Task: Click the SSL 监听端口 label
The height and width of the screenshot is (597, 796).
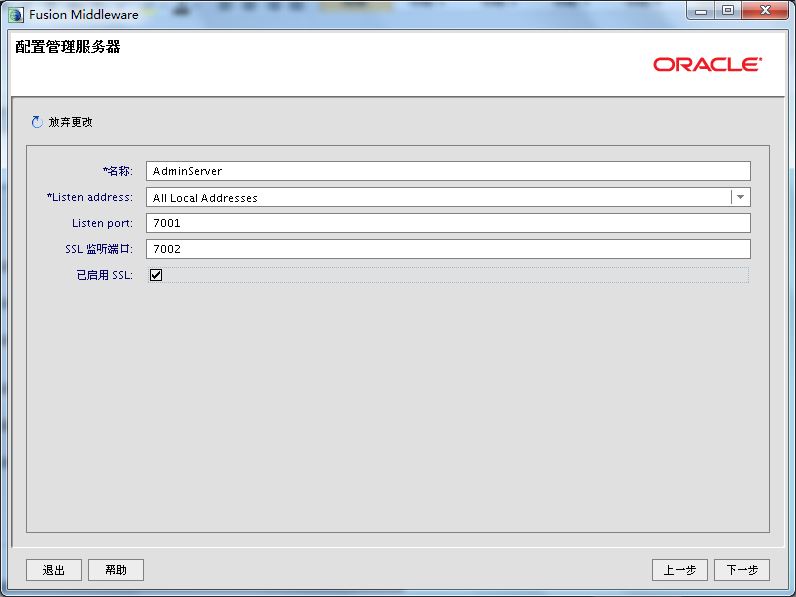Action: tap(99, 249)
